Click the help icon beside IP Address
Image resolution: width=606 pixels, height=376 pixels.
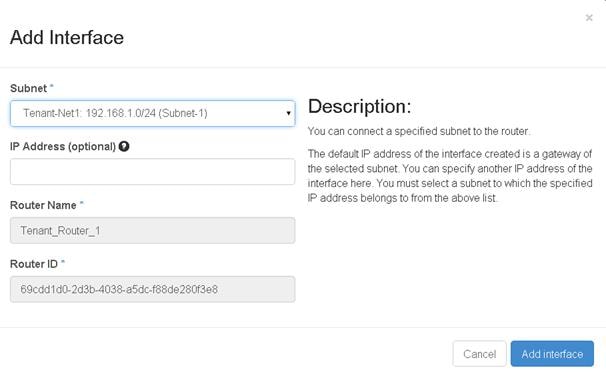click(124, 146)
